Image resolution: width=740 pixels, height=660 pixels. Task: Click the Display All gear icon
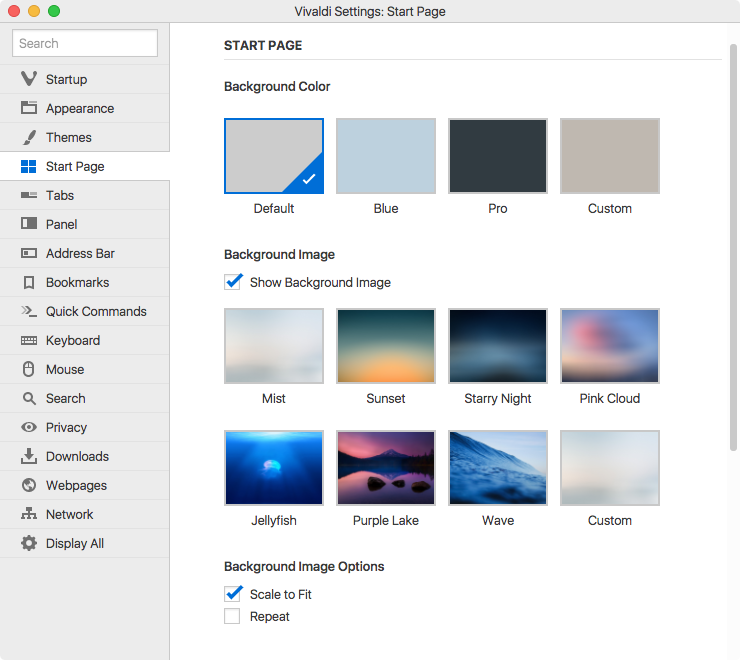[x=29, y=543]
